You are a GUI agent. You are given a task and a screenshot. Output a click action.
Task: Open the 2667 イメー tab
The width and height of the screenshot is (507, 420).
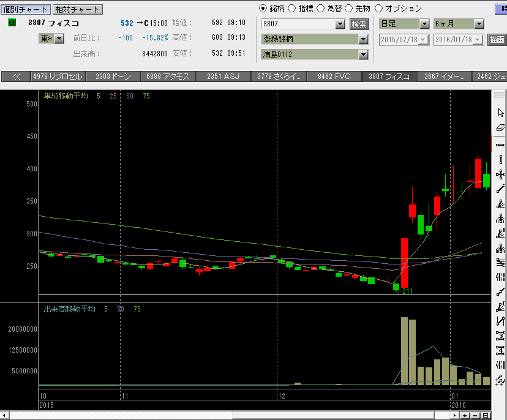pos(444,77)
